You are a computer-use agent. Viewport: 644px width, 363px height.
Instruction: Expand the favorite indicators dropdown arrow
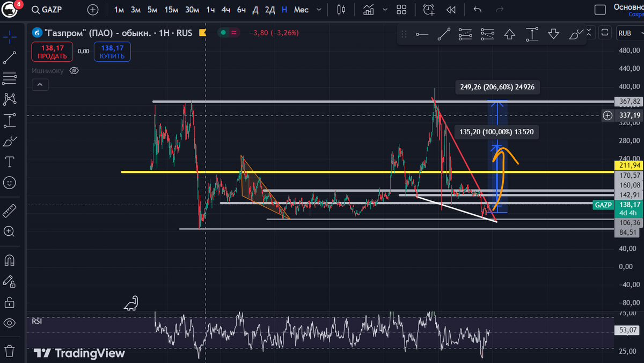385,10
